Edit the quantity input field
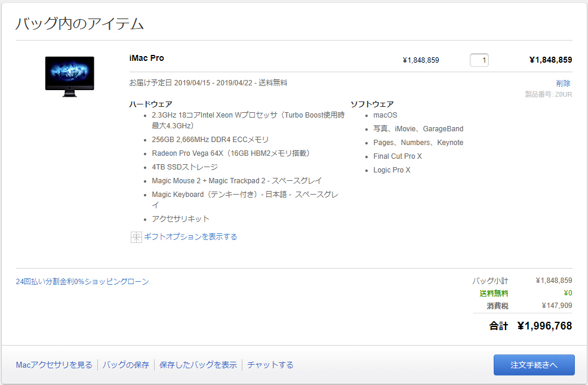Image resolution: width=588 pixels, height=385 pixels. click(479, 60)
